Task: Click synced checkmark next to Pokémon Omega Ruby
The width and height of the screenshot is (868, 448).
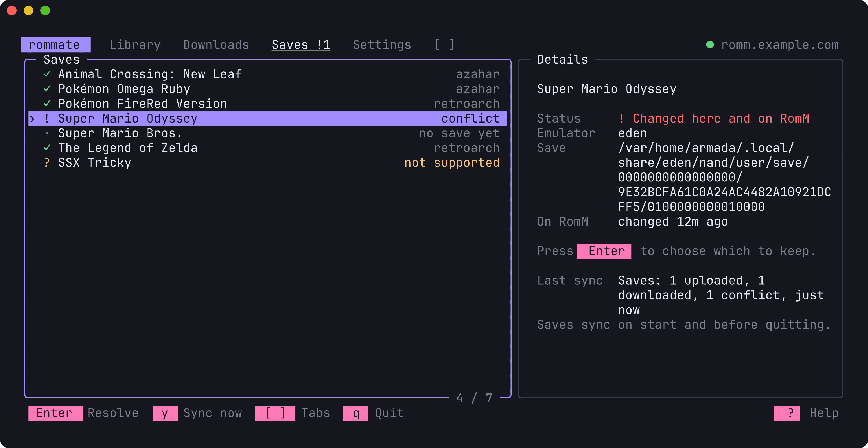Action: pos(47,89)
